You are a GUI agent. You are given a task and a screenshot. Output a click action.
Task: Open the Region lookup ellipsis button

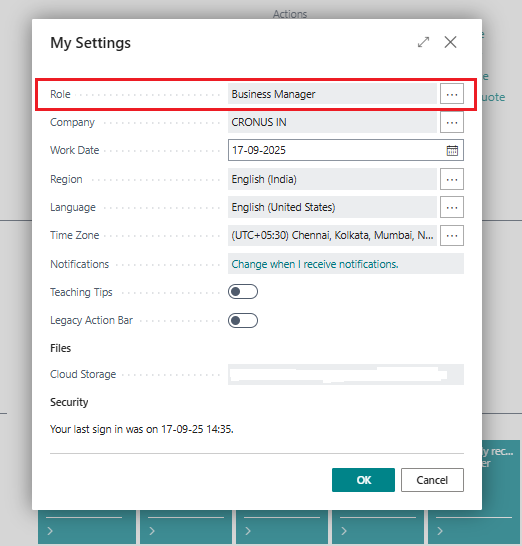click(452, 179)
